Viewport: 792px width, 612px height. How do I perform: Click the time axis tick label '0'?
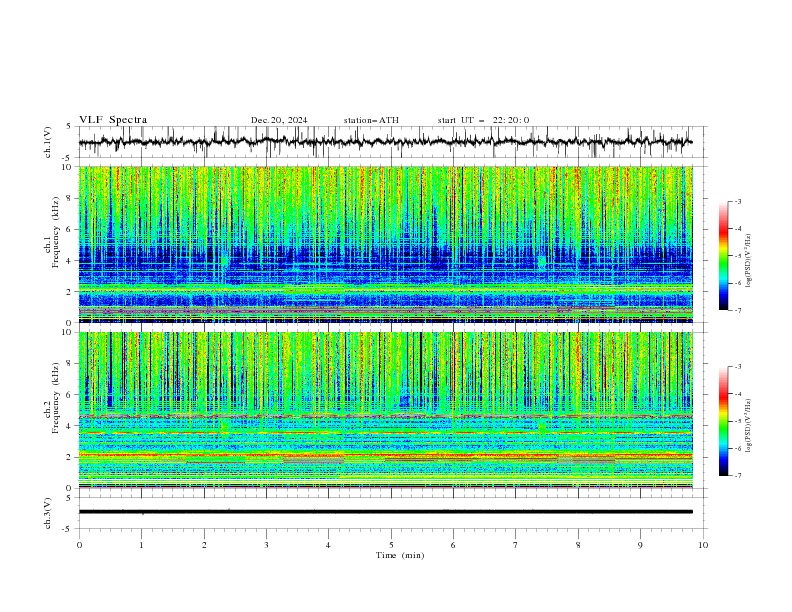click(79, 545)
